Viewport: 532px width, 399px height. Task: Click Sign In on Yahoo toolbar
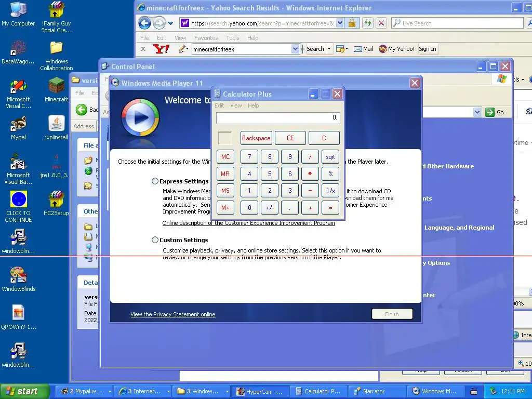[427, 49]
